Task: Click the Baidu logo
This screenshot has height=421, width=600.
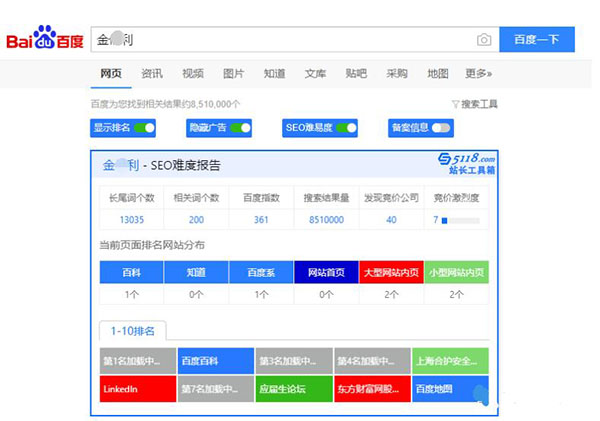Action: point(45,40)
